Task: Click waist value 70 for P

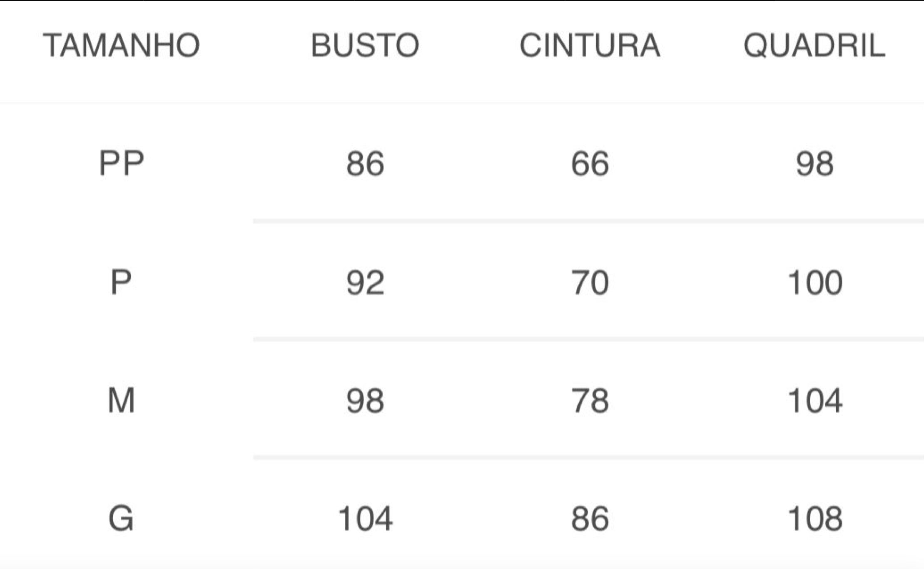Action: [590, 283]
